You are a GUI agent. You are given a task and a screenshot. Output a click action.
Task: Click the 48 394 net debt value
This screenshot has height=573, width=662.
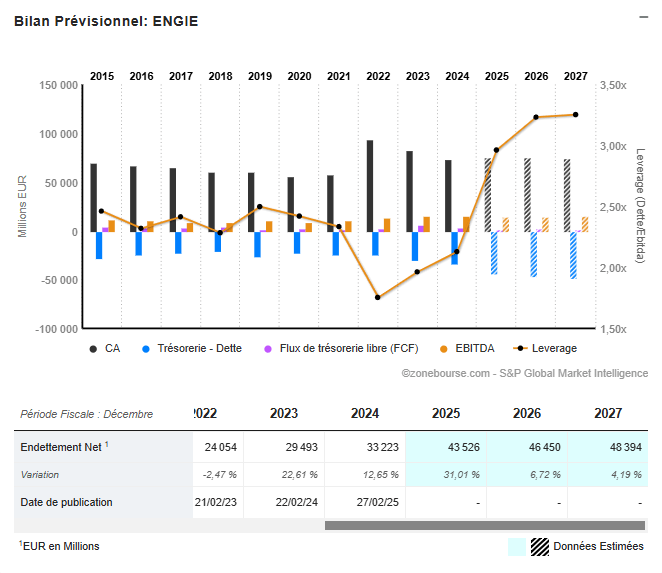[626, 447]
